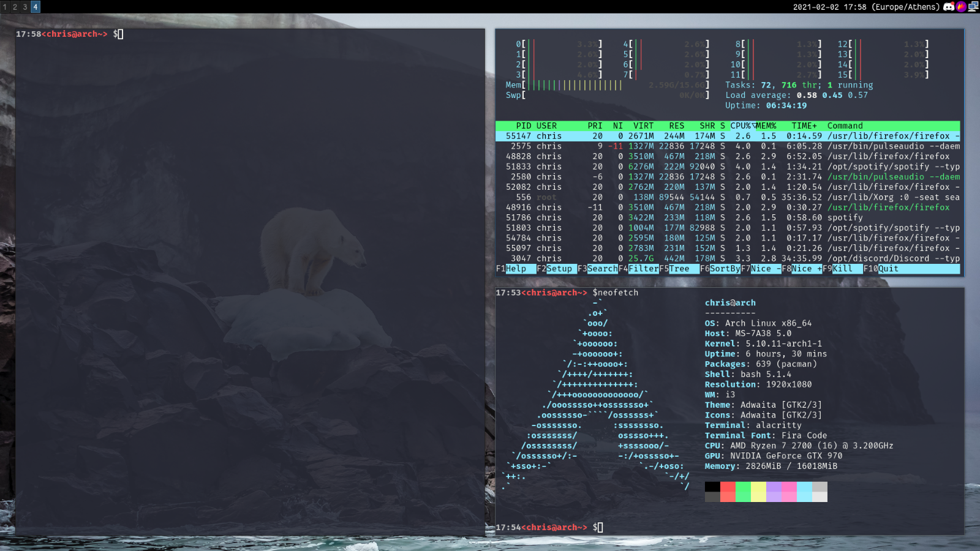Screen dimensions: 980x551
Task: Click the CPU 0 usage meter in htop
Action: pyautogui.click(x=559, y=44)
